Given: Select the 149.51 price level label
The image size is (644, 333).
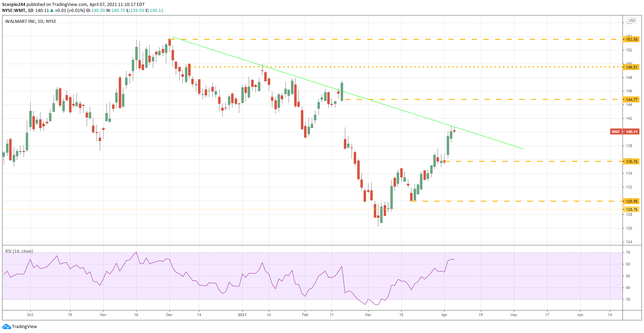Looking at the screenshot, I should [x=632, y=67].
